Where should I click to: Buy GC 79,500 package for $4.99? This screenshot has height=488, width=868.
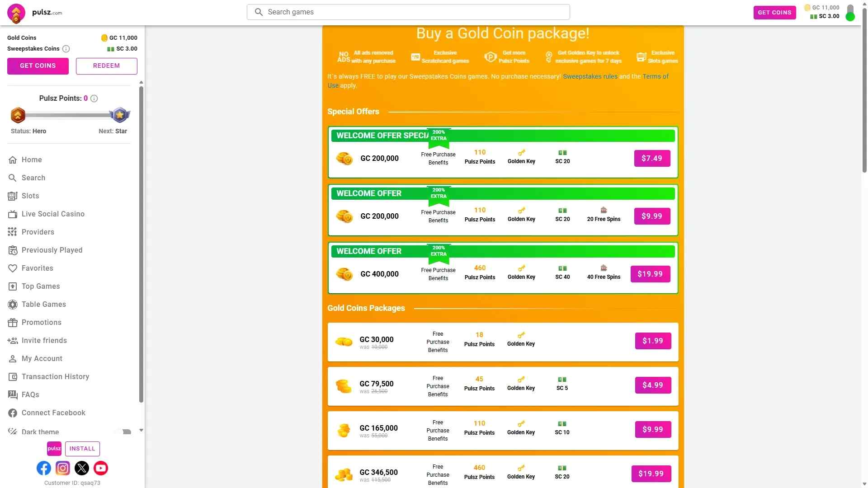pyautogui.click(x=653, y=385)
